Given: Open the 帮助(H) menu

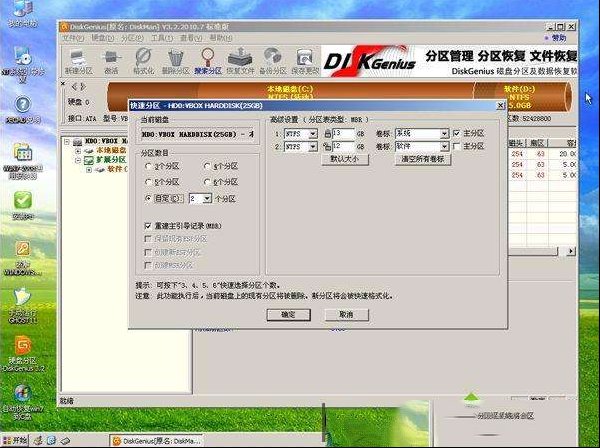Looking at the screenshot, I should pos(220,38).
